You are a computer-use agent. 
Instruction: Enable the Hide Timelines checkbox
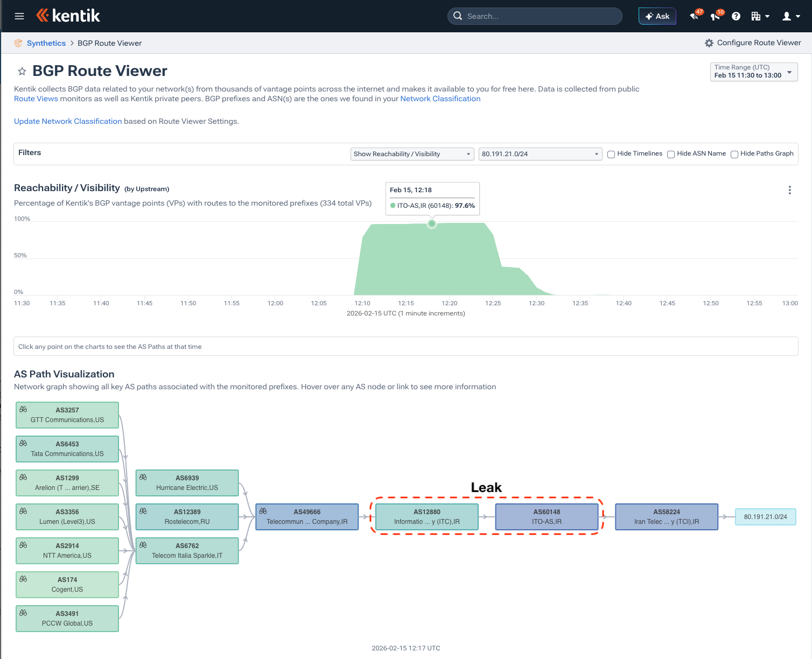tap(611, 155)
